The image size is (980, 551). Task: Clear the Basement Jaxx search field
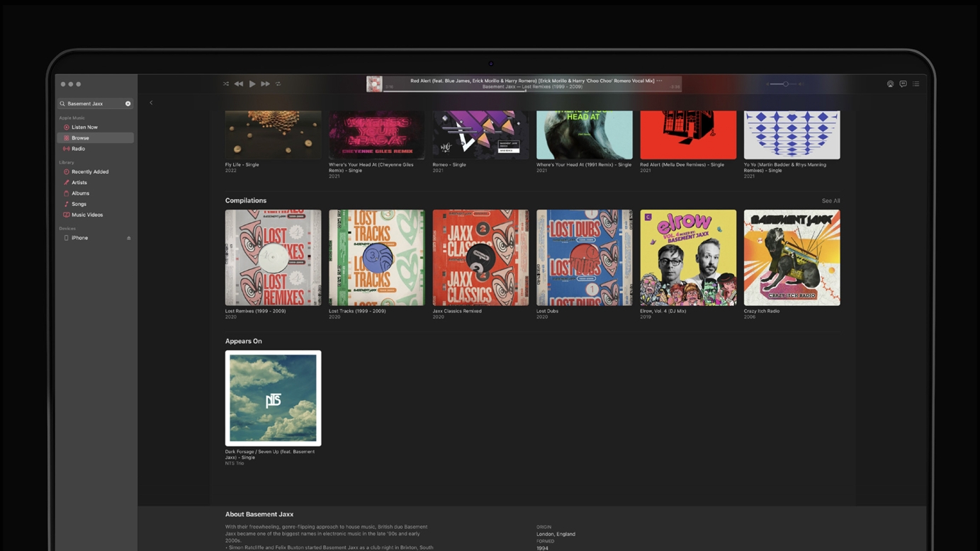click(128, 103)
